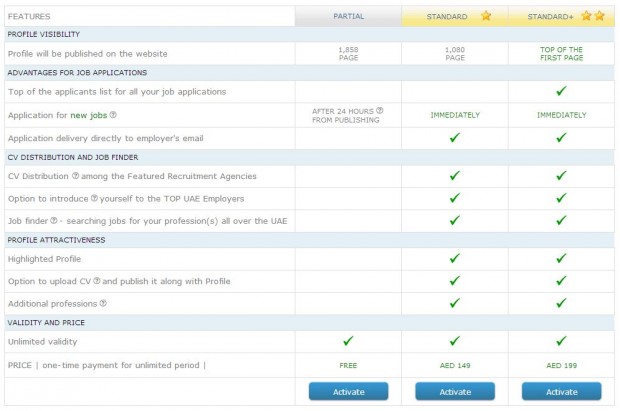
Task: Click Standard checkmark for Highlighted Profile
Action: pyautogui.click(x=455, y=258)
